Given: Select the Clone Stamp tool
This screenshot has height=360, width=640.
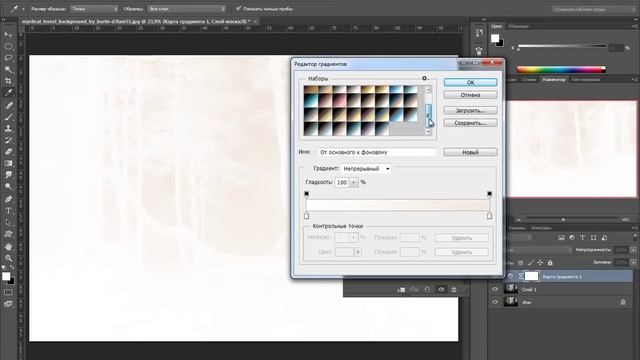Looking at the screenshot, I should 8,128.
